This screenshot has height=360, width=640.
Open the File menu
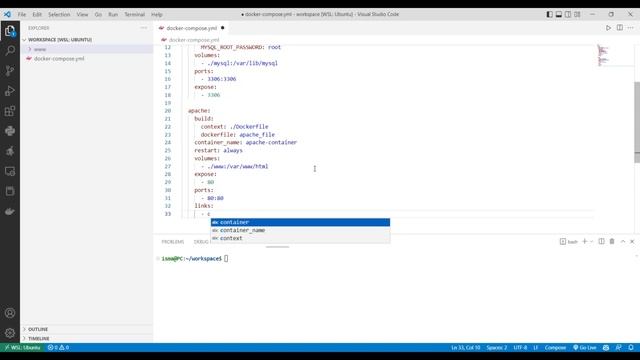[x=22, y=14]
